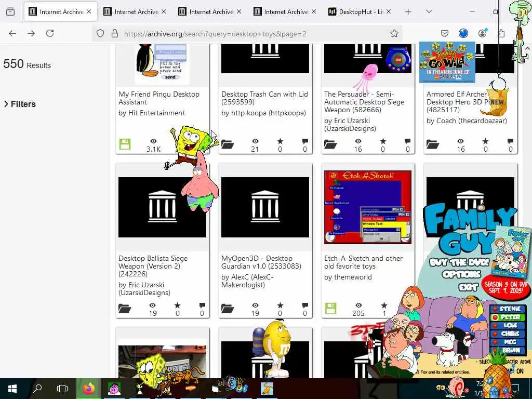Click by themeworld author text
Viewport: 532px width, 399px height.
(x=348, y=277)
